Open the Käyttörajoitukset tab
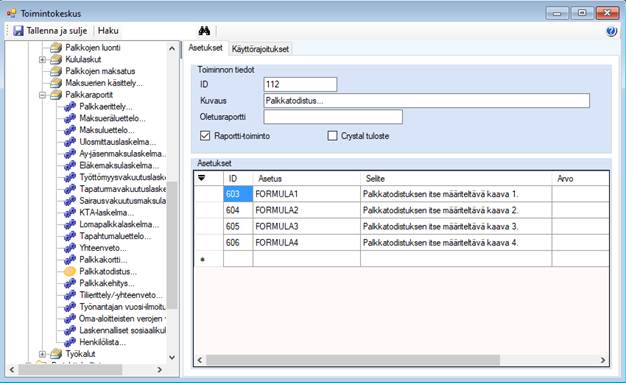Viewport: 626px width, 383px height. click(x=260, y=49)
